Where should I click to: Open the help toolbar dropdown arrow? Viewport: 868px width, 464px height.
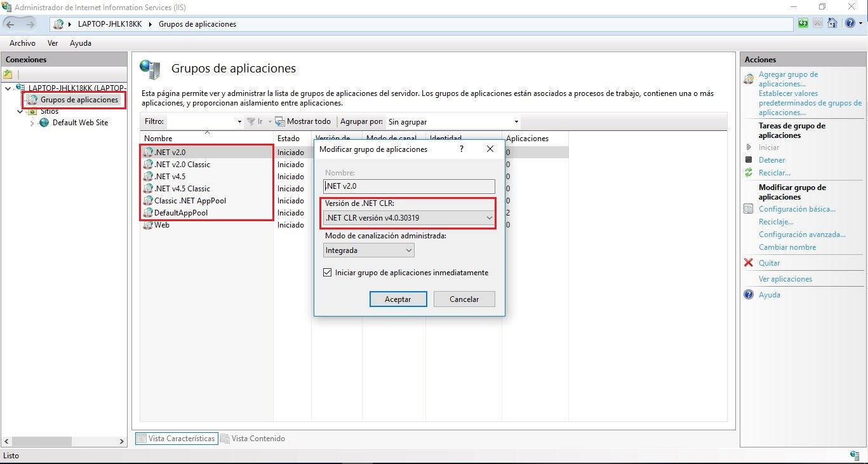(860, 24)
